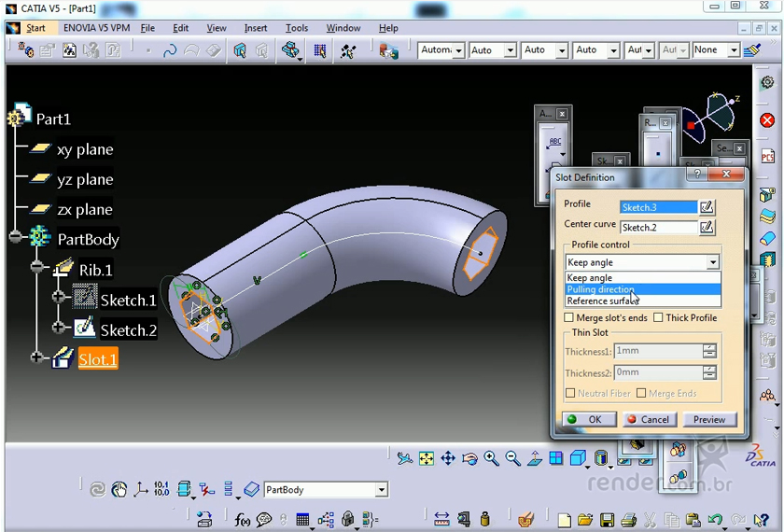Screen dimensions: 784x532
Task: Click the Zoom Out magnifier icon
Action: [x=513, y=458]
